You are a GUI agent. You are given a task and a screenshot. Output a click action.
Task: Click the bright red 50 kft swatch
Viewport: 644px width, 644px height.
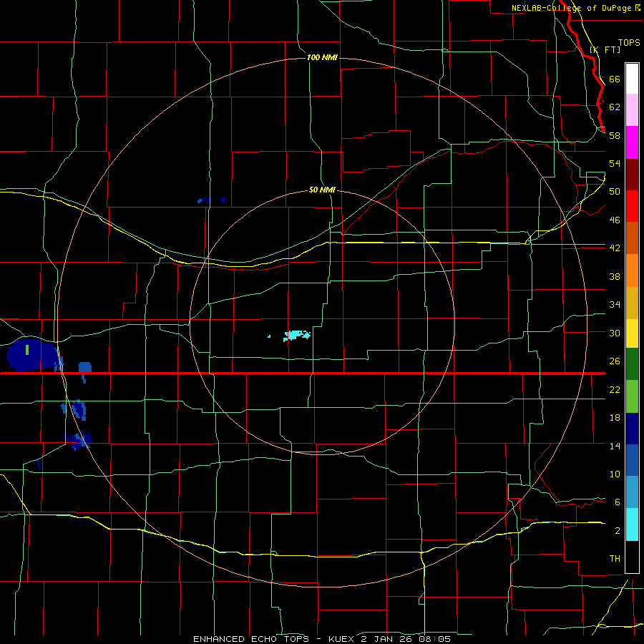[632, 206]
